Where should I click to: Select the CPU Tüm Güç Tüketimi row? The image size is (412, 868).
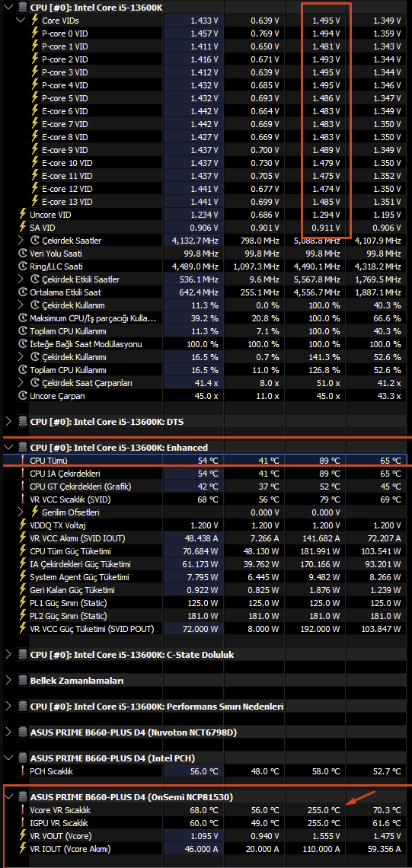pos(206,551)
